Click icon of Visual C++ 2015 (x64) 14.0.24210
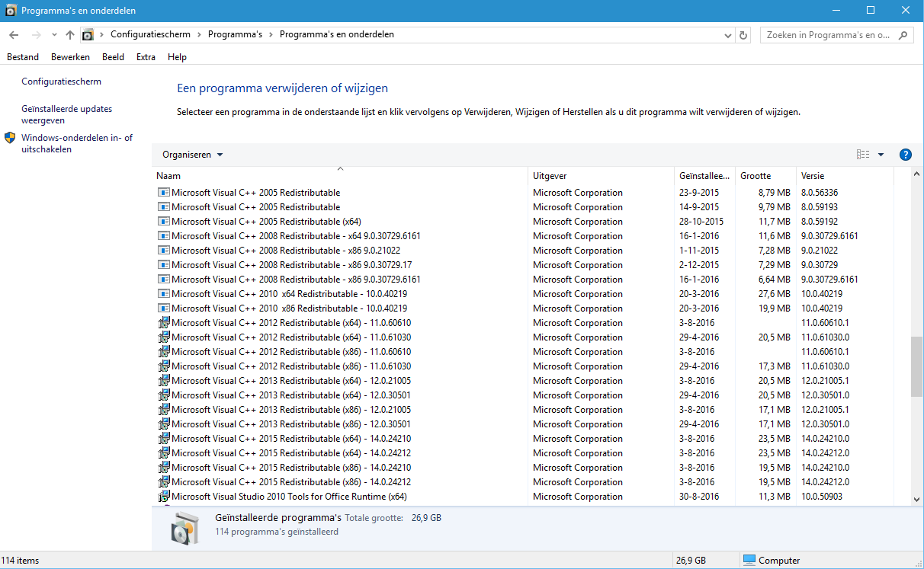This screenshot has width=924, height=569. pyautogui.click(x=164, y=439)
